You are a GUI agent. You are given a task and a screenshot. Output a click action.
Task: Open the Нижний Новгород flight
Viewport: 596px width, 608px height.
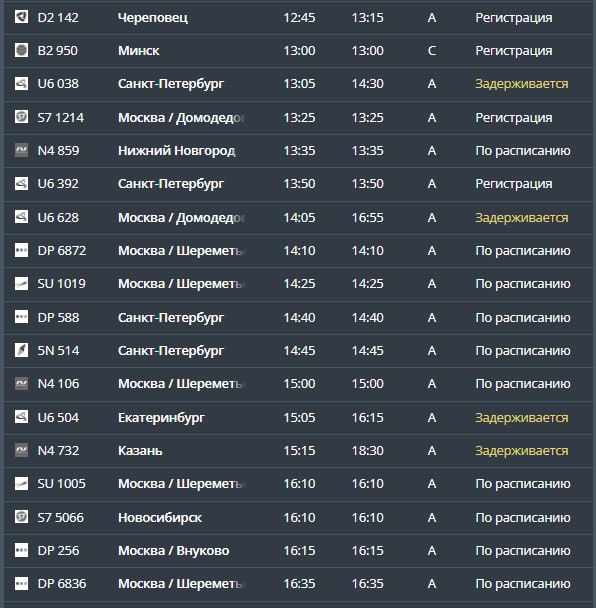(298, 151)
